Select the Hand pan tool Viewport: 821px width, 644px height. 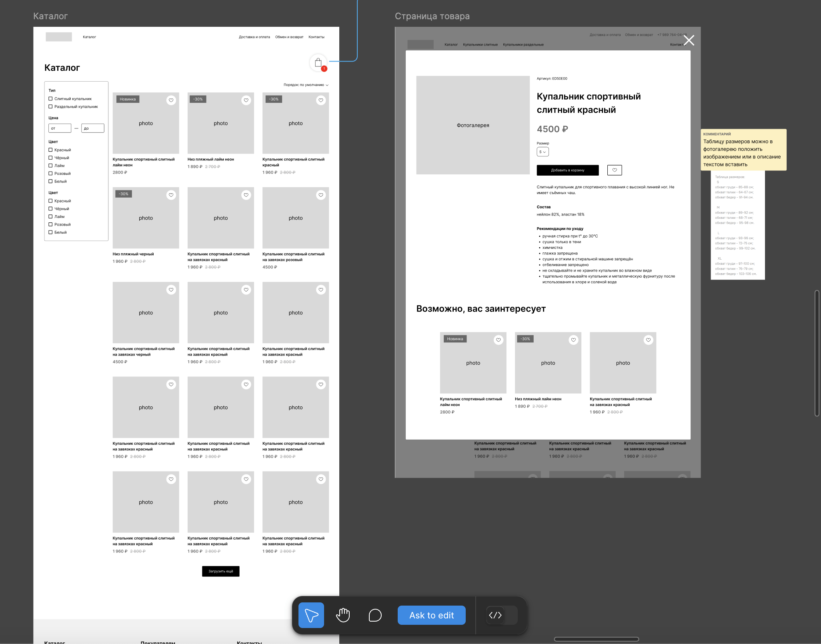(x=343, y=615)
